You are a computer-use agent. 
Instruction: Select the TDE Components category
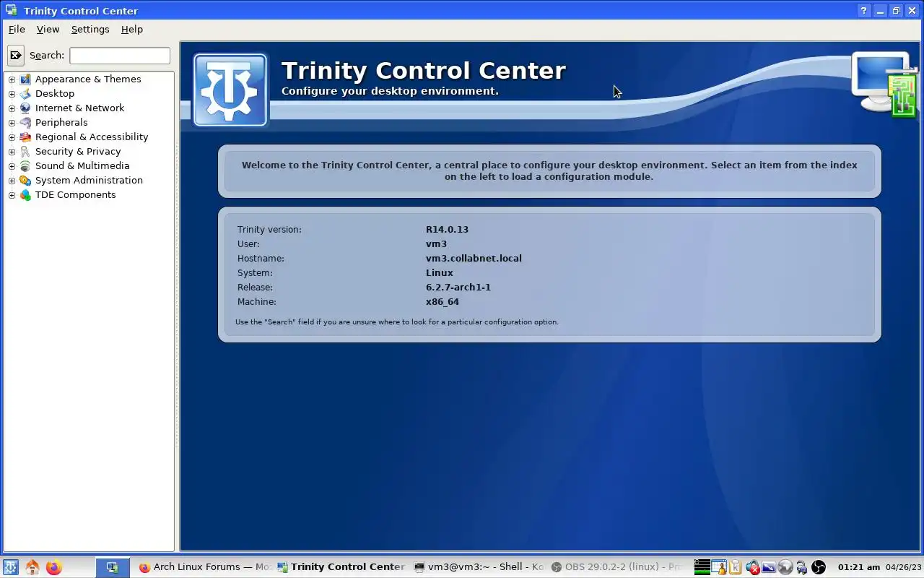tap(75, 194)
